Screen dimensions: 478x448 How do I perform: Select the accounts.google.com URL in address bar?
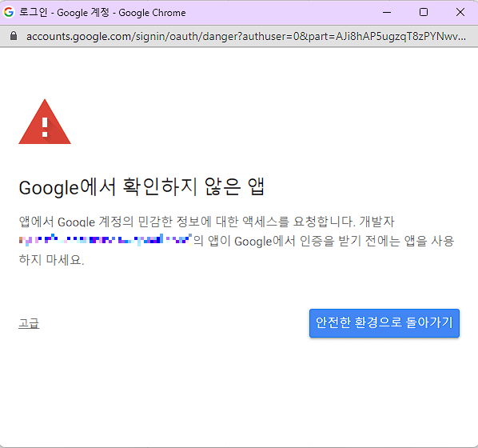(245, 36)
